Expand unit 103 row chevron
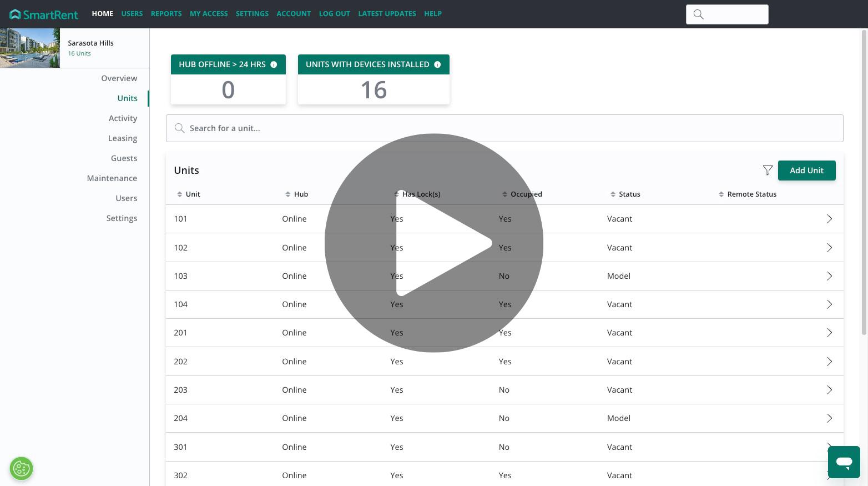The image size is (868, 486). point(829,276)
